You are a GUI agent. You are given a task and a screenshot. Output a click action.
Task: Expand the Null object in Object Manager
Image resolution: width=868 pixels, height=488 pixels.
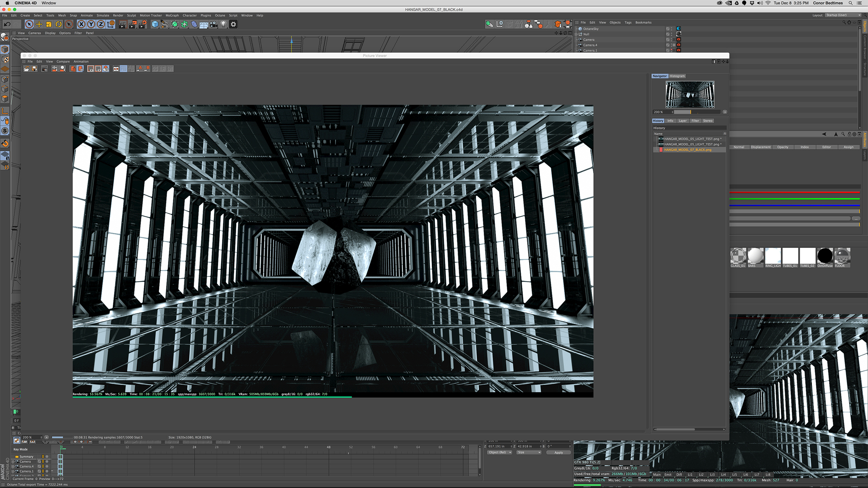click(576, 34)
